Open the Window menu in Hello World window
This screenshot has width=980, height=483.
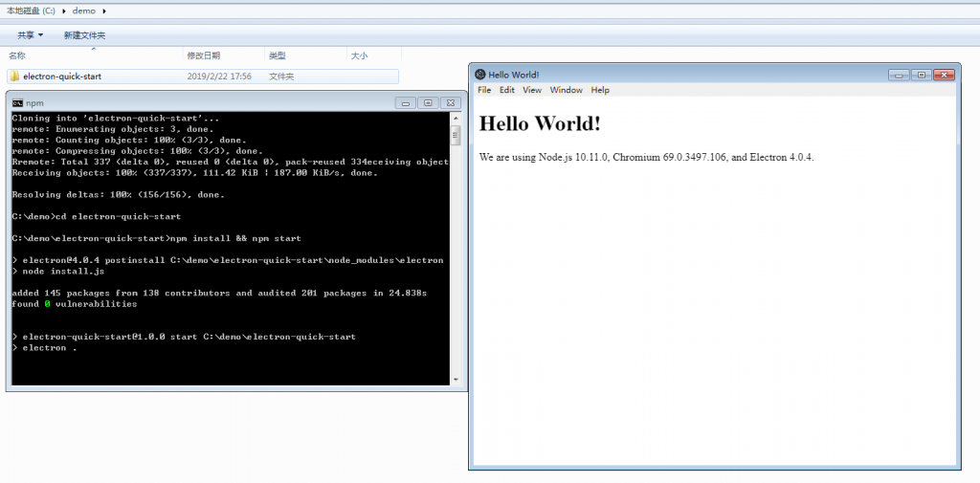tap(566, 90)
